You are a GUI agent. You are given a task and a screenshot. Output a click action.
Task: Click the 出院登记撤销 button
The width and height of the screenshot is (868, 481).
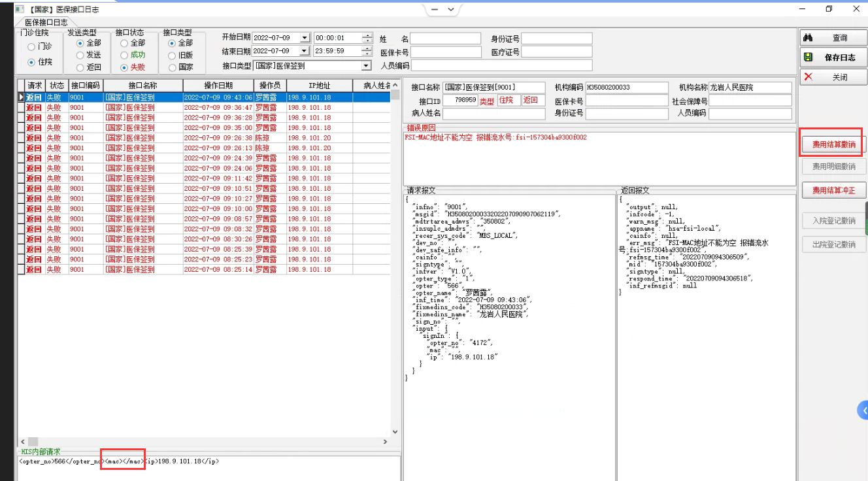click(833, 244)
